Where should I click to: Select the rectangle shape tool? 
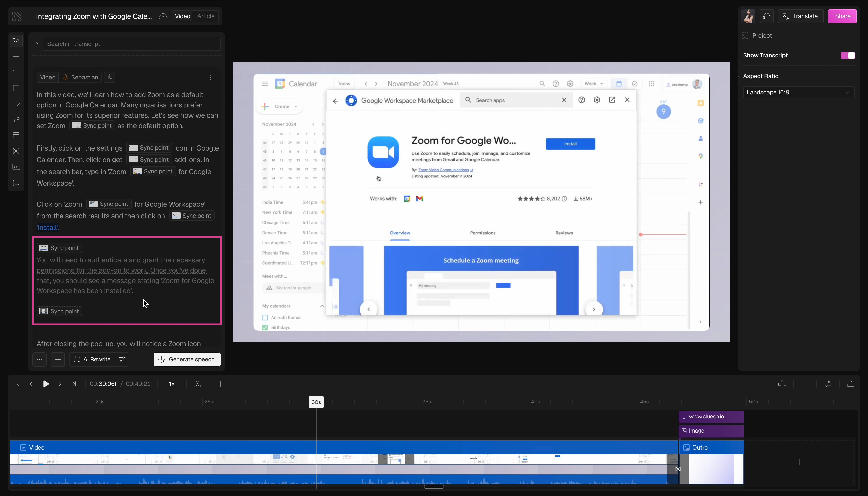(x=16, y=88)
